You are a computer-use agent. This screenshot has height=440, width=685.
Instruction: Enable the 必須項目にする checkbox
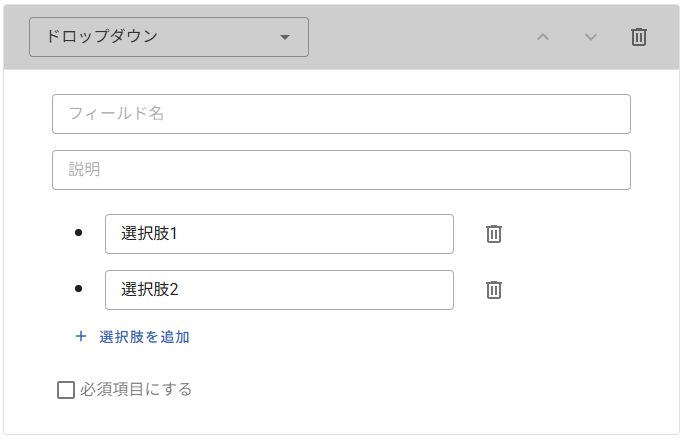tap(66, 390)
